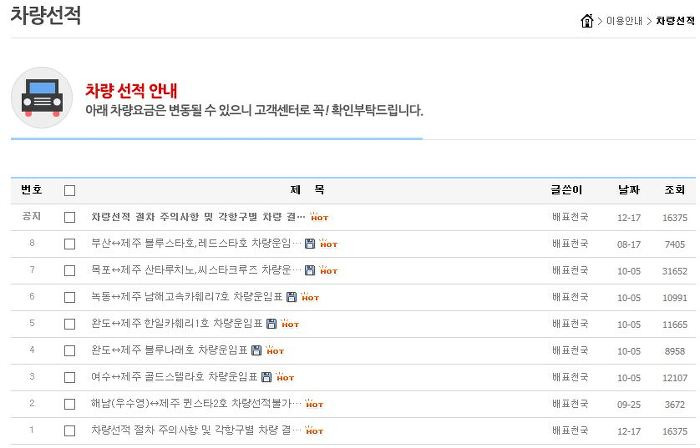
Task: Click author 배표천국 on row 2
Action: [x=570, y=404]
